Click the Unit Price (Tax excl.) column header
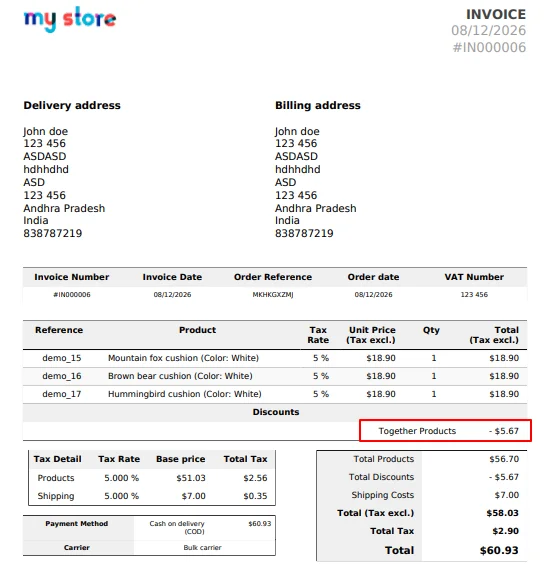546x567 pixels. [371, 335]
